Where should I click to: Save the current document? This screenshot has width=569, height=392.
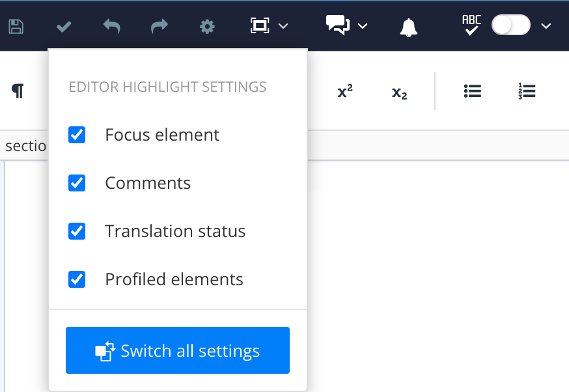coord(16,26)
